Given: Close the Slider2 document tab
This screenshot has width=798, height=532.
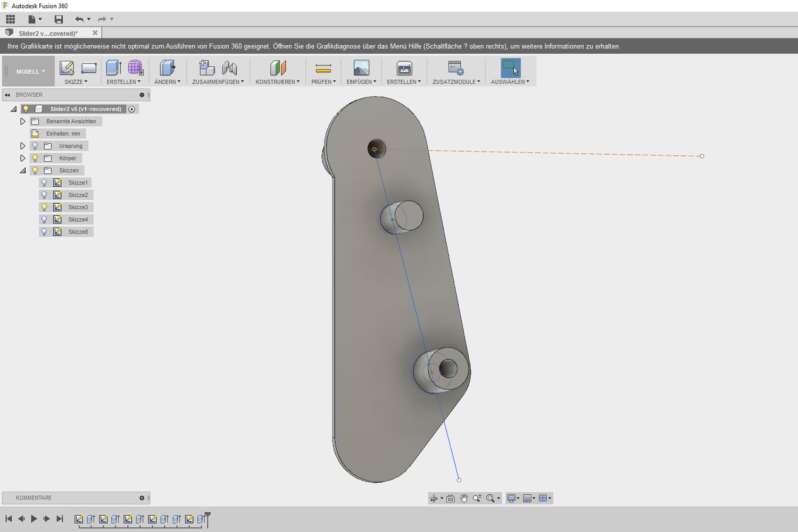Looking at the screenshot, I should 95,33.
